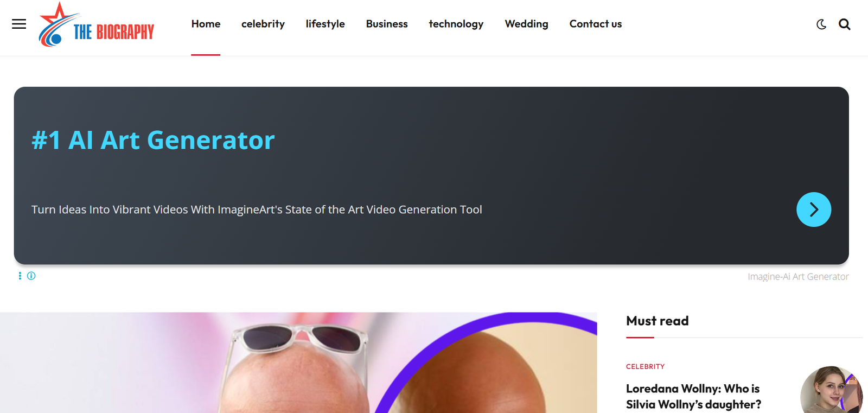Click the #1 AI Art Generator headline
Viewport: 868px width, 413px height.
pos(153,140)
